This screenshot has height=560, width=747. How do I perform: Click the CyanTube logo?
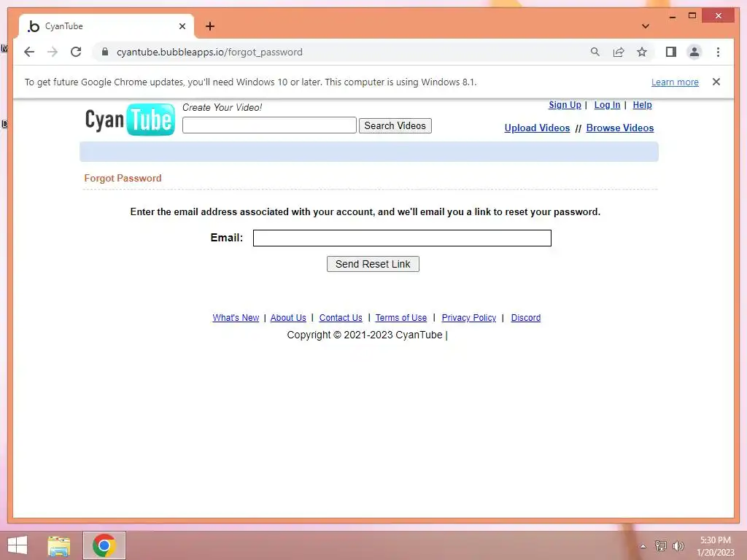point(130,120)
